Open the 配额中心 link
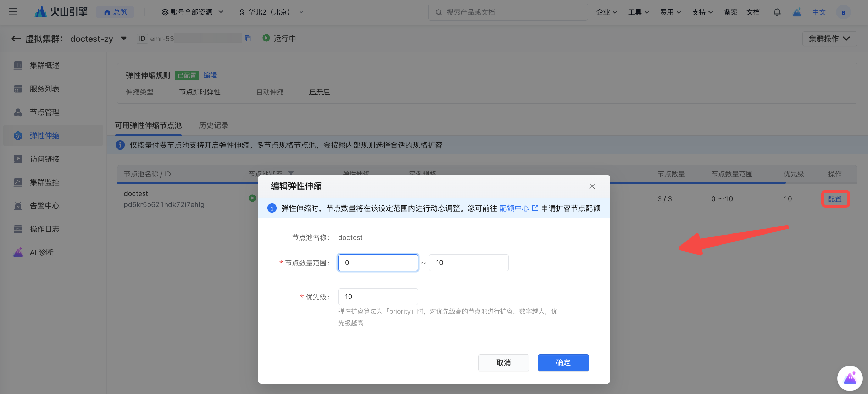This screenshot has width=868, height=394. point(514,208)
